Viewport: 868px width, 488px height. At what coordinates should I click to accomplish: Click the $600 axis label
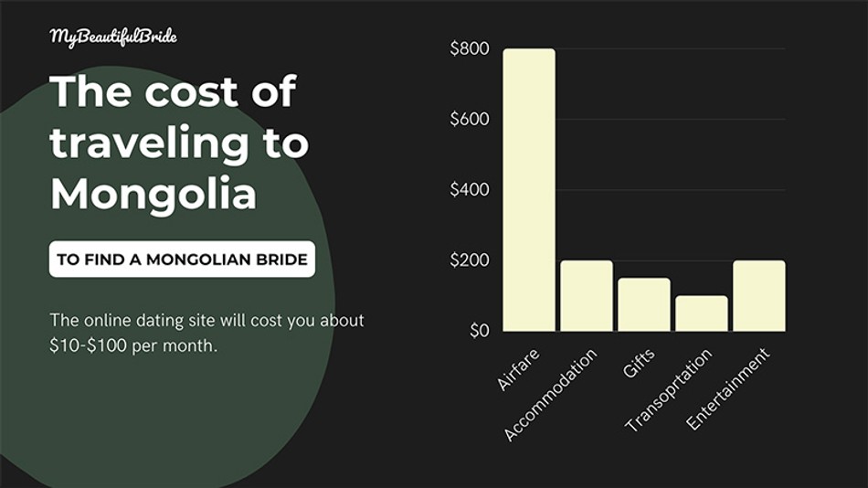pos(470,119)
